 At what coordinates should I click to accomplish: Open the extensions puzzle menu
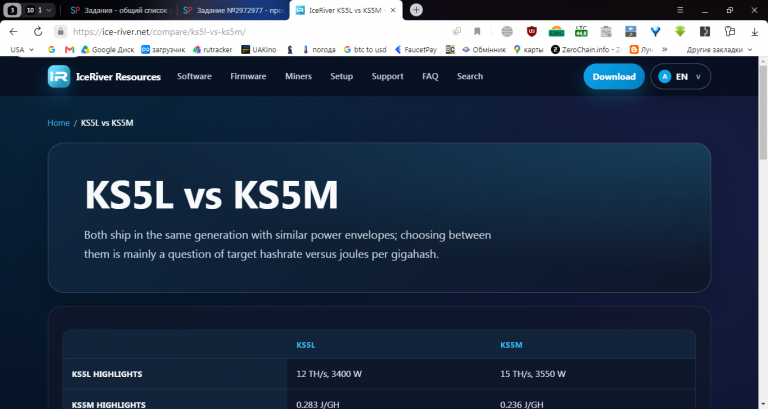pos(730,32)
